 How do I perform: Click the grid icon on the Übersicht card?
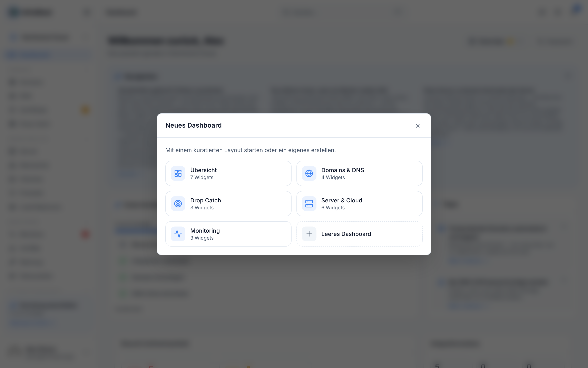tap(178, 173)
